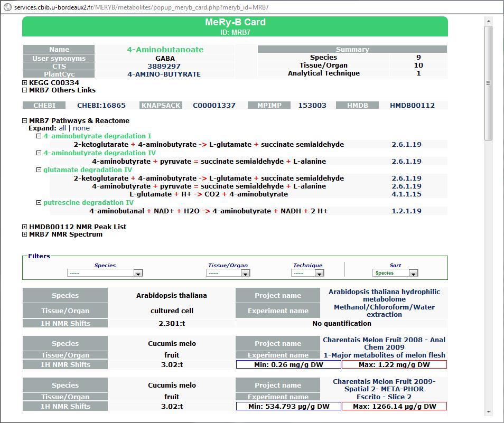Click the '4-aminobutanal + NAD+ + H2O' reaction
Image resolution: width=504 pixels, height=423 pixels.
tap(209, 211)
